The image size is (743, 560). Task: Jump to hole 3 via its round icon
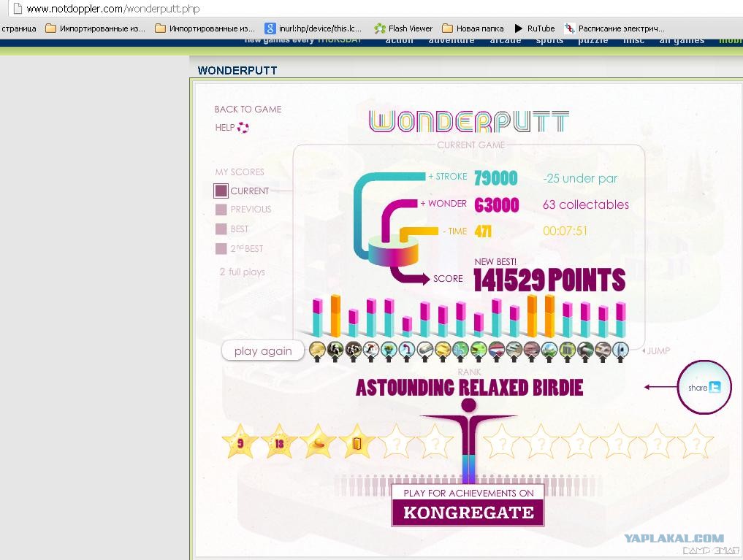coord(353,350)
